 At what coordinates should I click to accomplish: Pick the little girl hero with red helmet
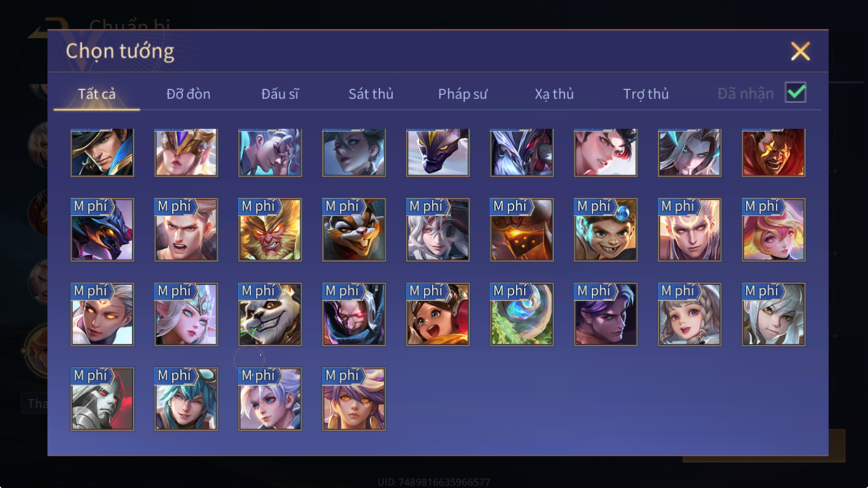[438, 314]
